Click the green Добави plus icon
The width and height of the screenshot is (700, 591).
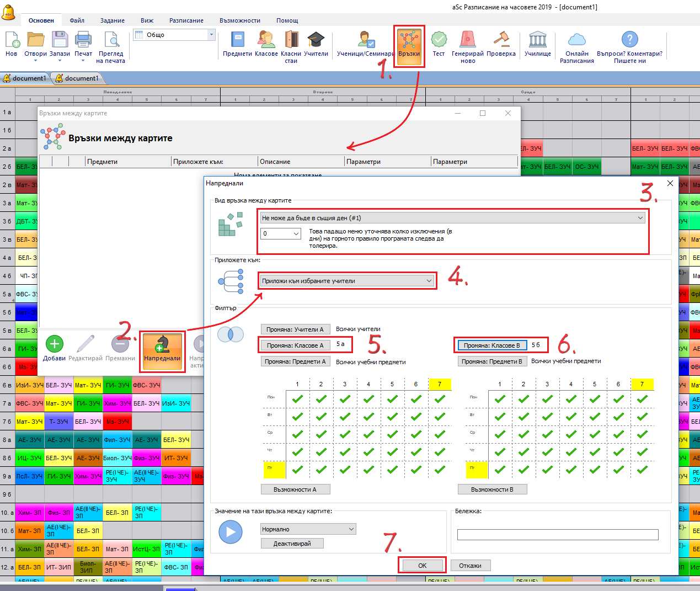click(x=54, y=344)
